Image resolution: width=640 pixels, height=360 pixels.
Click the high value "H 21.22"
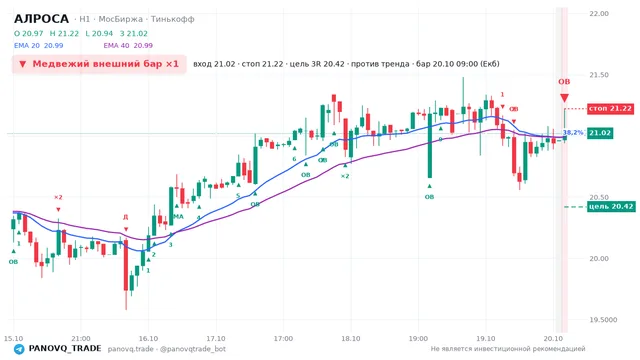tap(64, 33)
